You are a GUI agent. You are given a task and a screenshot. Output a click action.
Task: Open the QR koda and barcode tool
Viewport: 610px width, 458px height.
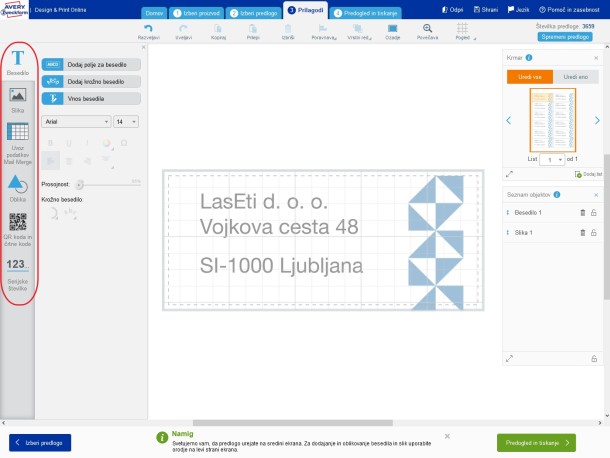pyautogui.click(x=18, y=230)
